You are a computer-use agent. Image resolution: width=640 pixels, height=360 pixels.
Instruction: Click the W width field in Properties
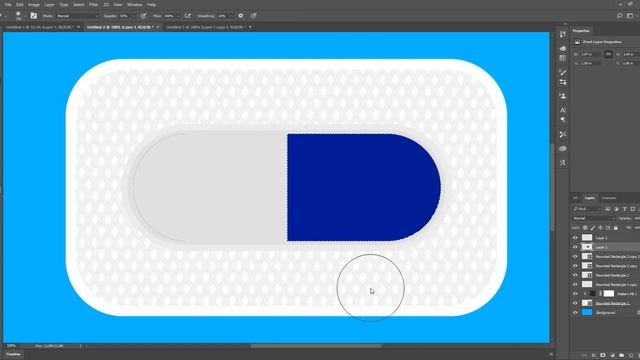pos(590,54)
